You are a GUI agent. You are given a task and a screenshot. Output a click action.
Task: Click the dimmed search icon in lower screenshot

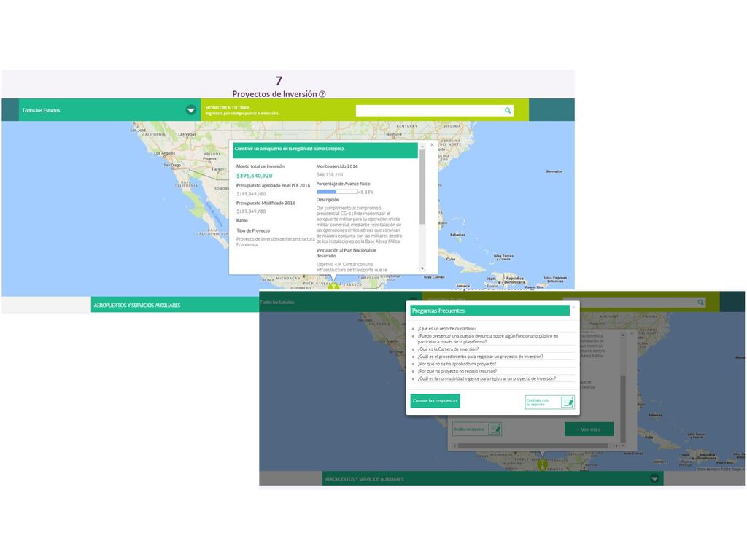pyautogui.click(x=700, y=303)
